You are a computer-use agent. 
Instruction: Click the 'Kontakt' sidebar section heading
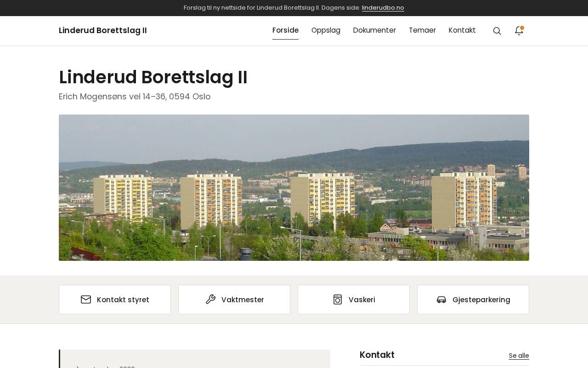click(x=377, y=355)
